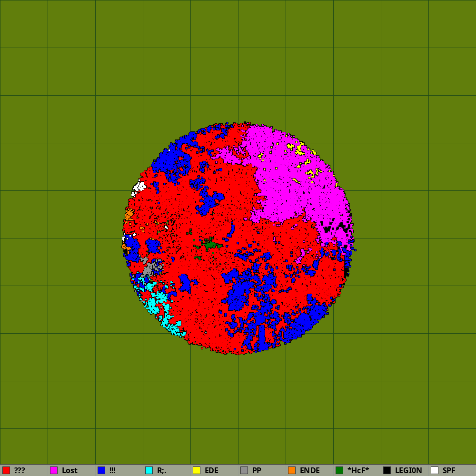476x476 pixels.
Task: Select the 'PP' legend label
Action: tap(257, 470)
